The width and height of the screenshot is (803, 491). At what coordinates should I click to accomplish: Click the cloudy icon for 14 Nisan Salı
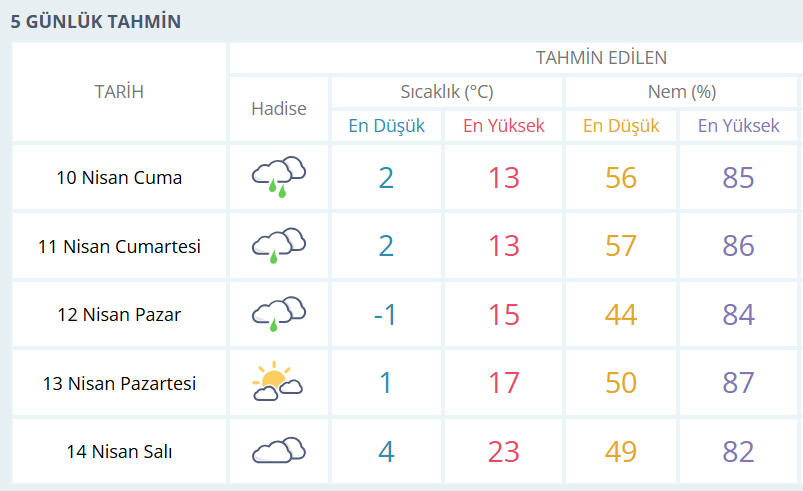(278, 451)
